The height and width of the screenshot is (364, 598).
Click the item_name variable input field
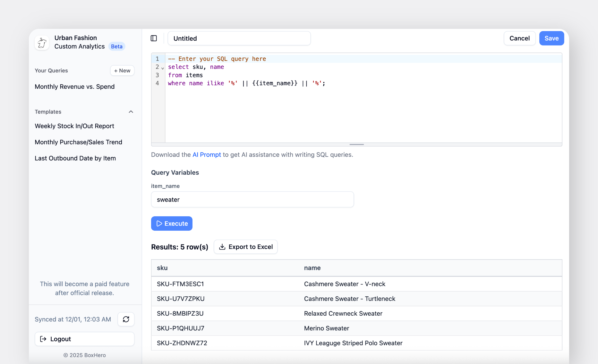click(252, 200)
